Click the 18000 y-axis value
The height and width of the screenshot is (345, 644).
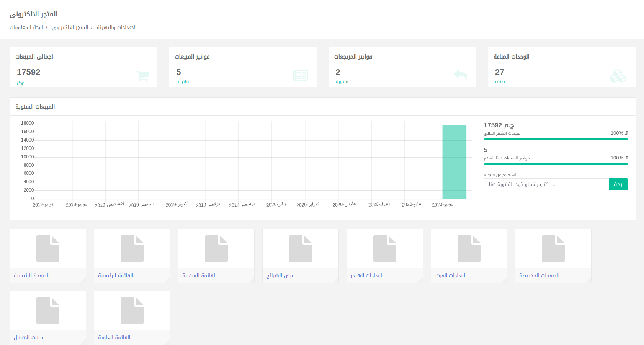tap(28, 123)
